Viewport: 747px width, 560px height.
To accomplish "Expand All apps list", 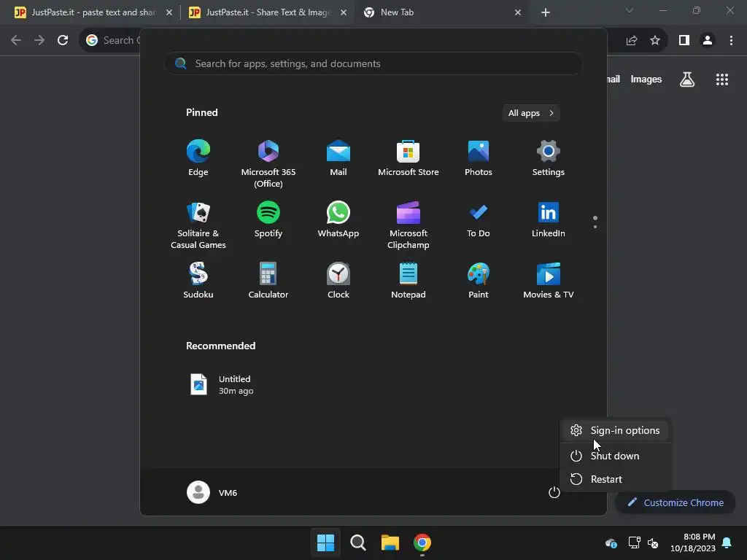I will click(x=531, y=113).
